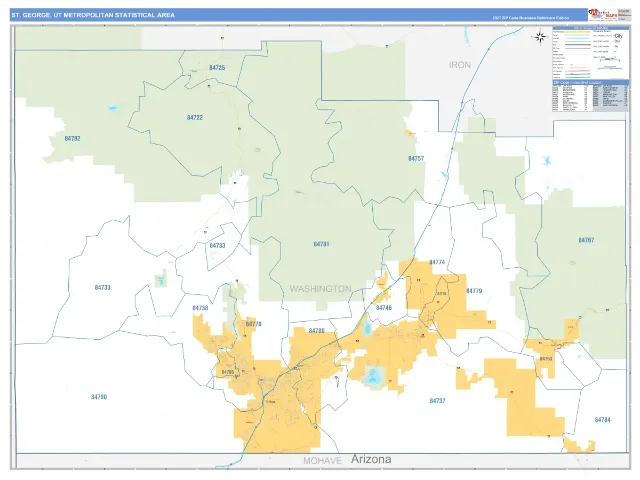Select ZIP code 84757 label
This screenshot has width=640, height=480.
tap(416, 158)
